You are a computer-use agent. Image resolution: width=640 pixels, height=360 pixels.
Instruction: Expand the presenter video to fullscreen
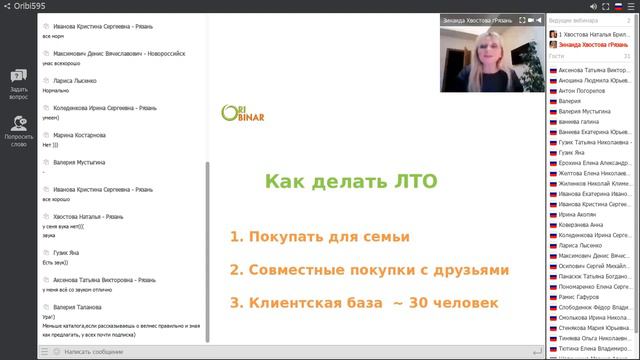click(522, 20)
